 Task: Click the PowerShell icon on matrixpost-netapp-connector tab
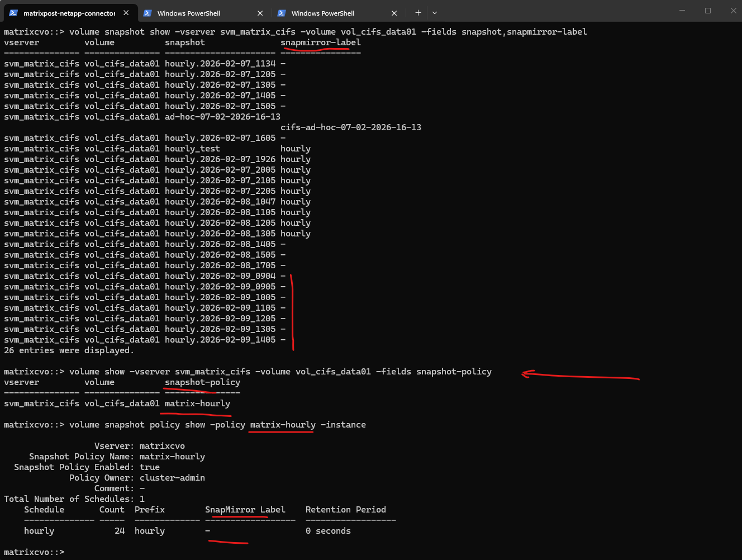(13, 13)
